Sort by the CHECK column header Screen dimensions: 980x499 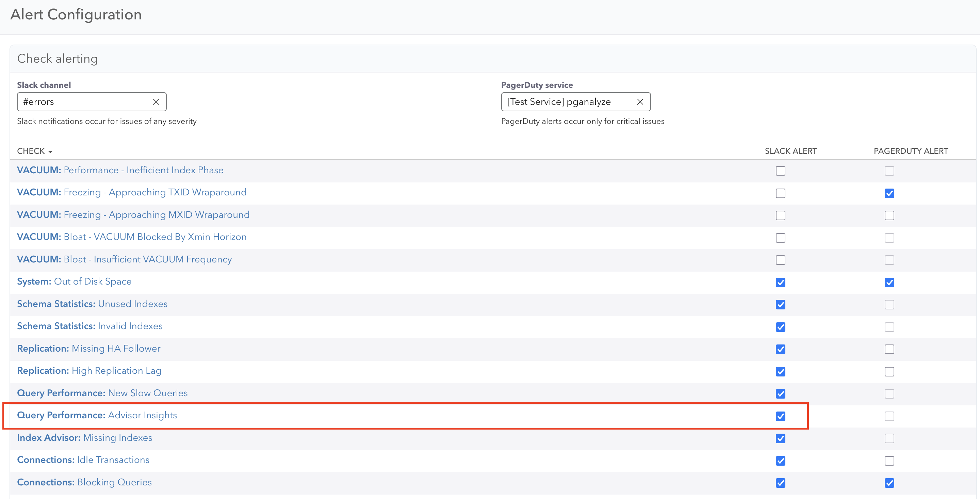point(35,151)
